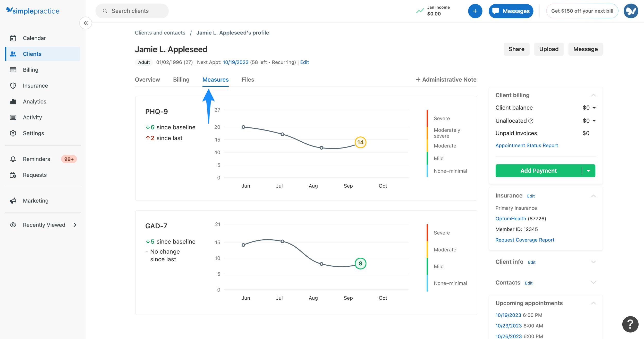Screen dimensions: 644x339
Task: Open the Appointment Status Report link
Action: coord(527,145)
